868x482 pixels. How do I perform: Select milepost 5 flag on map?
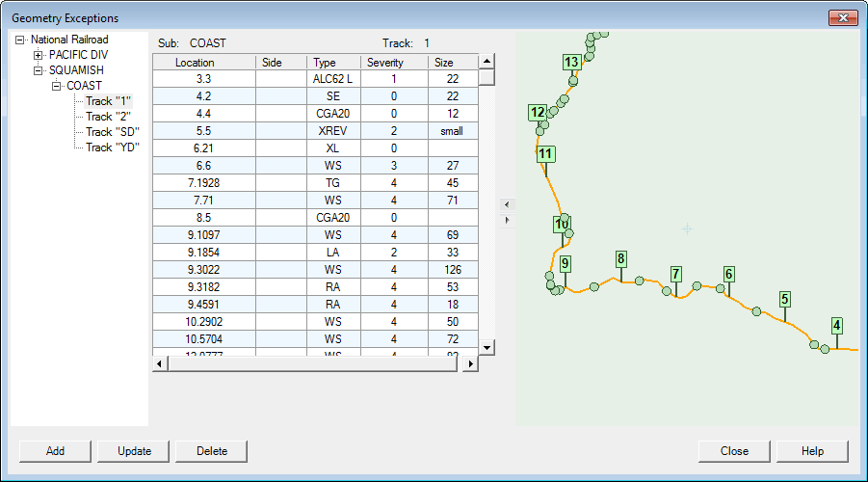coord(785,299)
